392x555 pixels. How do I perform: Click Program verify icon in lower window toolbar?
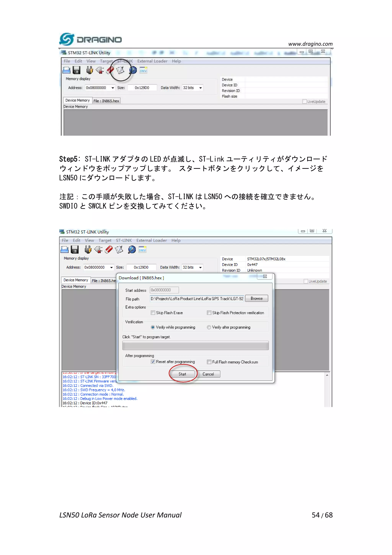119,250
